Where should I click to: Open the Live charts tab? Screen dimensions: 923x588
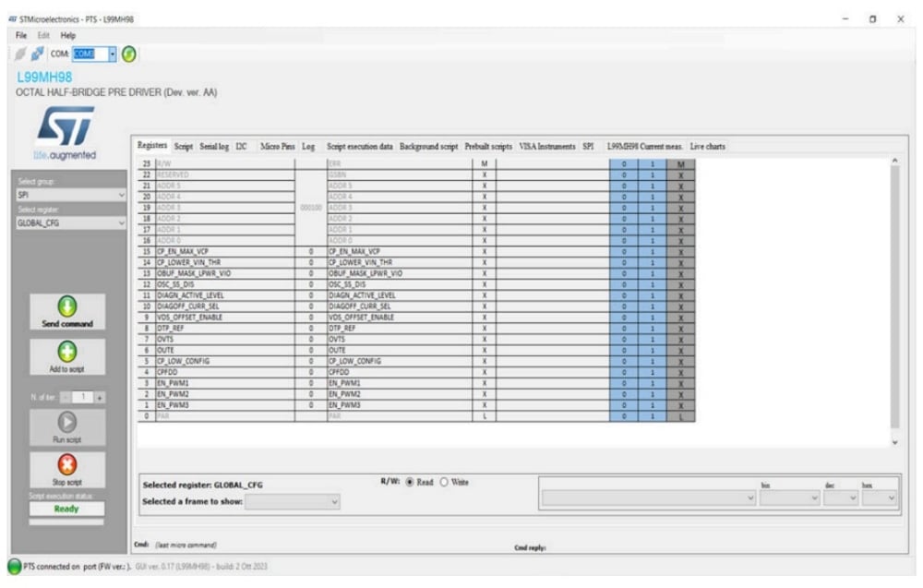click(708, 147)
